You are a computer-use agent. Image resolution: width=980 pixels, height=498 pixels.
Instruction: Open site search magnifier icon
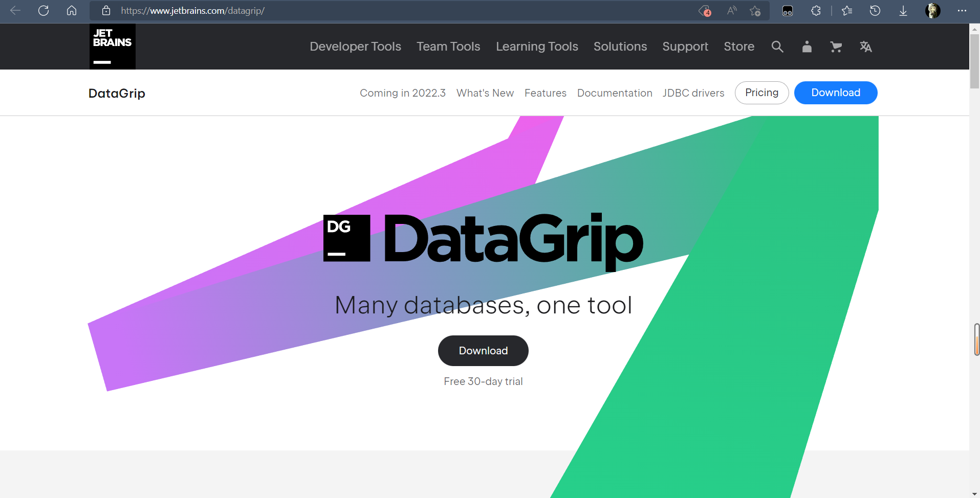tap(777, 47)
